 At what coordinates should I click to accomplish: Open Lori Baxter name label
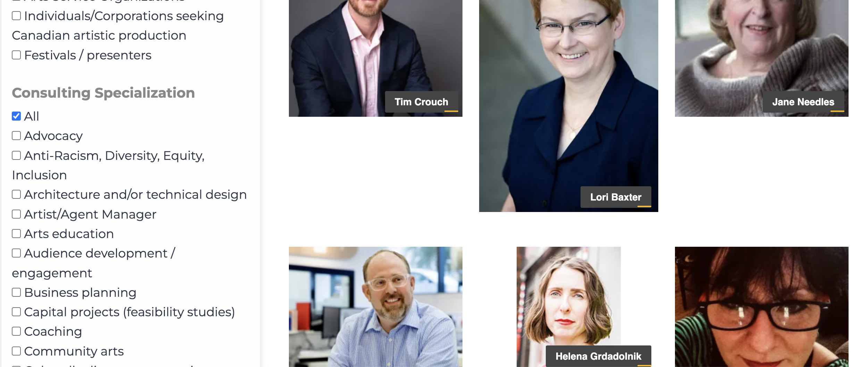[x=616, y=197]
